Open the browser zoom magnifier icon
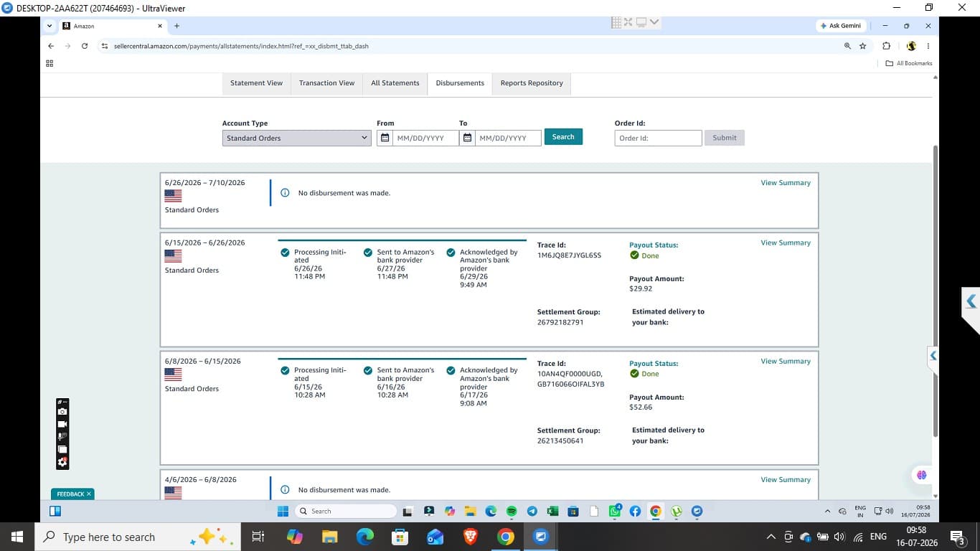 pos(847,46)
